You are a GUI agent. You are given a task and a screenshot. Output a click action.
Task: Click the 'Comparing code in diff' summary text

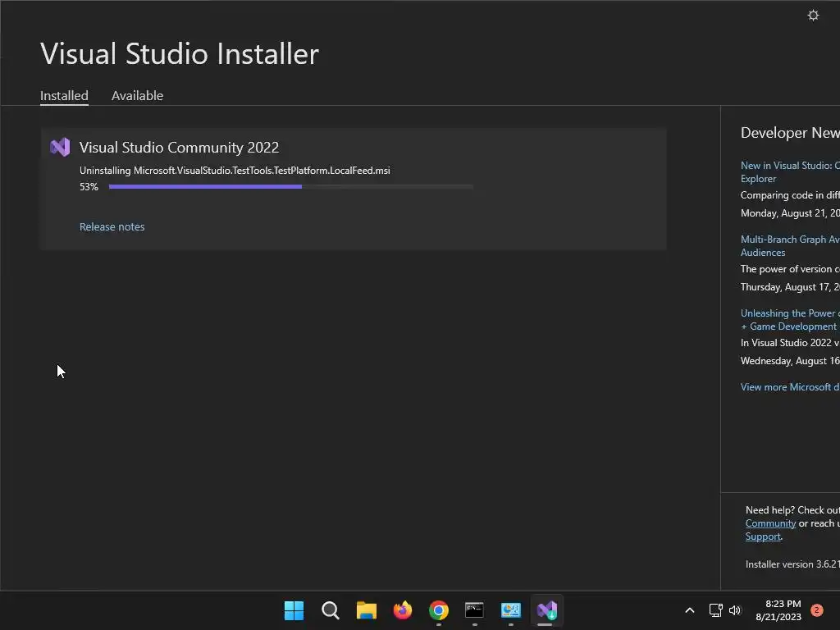tap(790, 195)
